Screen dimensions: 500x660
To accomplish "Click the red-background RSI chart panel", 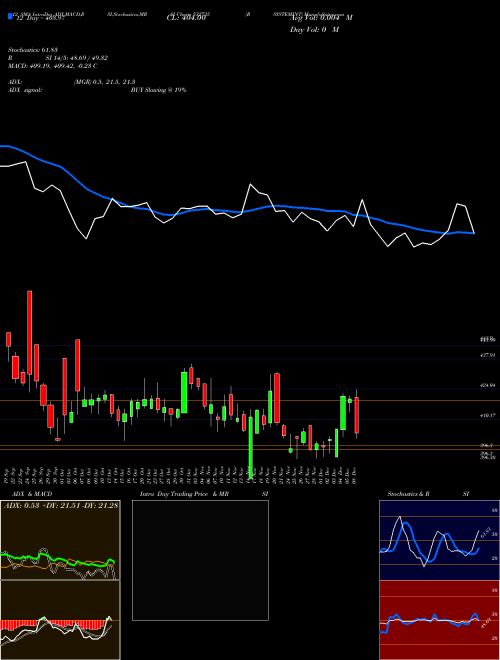I will click(x=439, y=620).
